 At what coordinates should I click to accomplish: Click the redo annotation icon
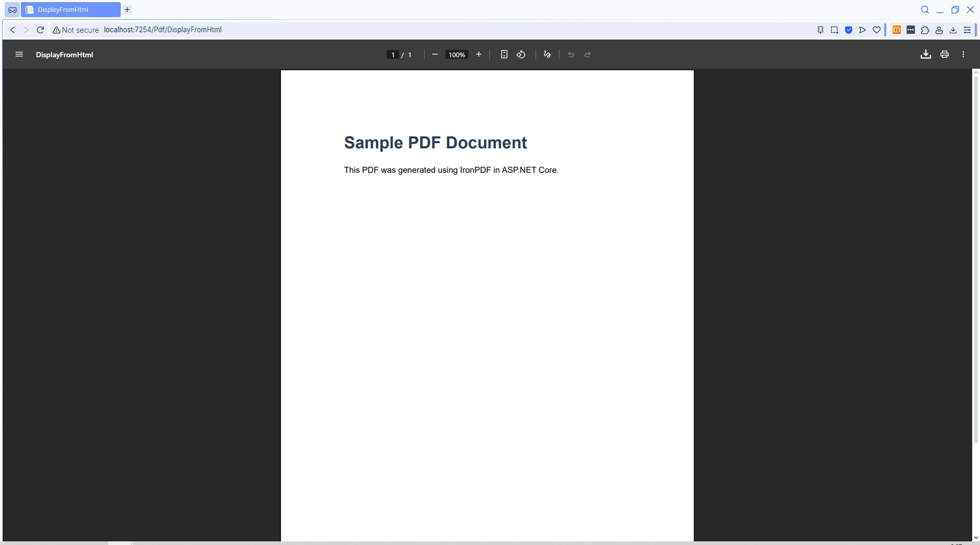tap(588, 54)
